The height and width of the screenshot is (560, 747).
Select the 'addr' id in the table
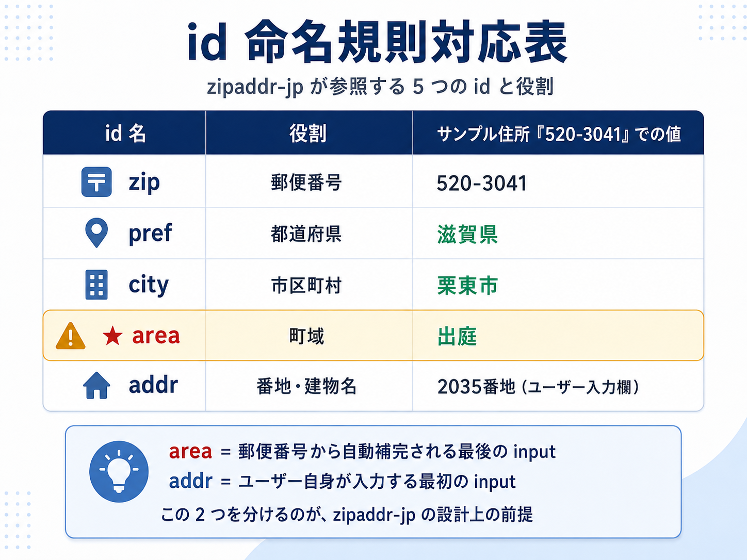pos(153,385)
